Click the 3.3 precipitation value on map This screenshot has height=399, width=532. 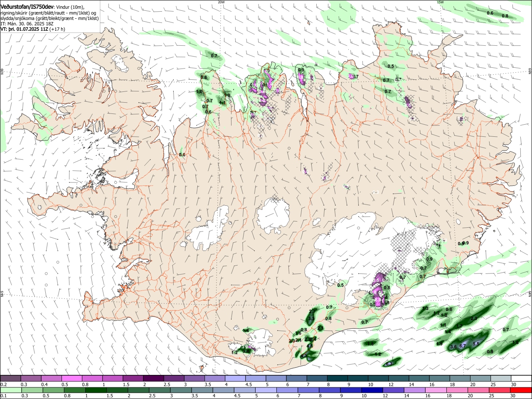tap(311, 318)
